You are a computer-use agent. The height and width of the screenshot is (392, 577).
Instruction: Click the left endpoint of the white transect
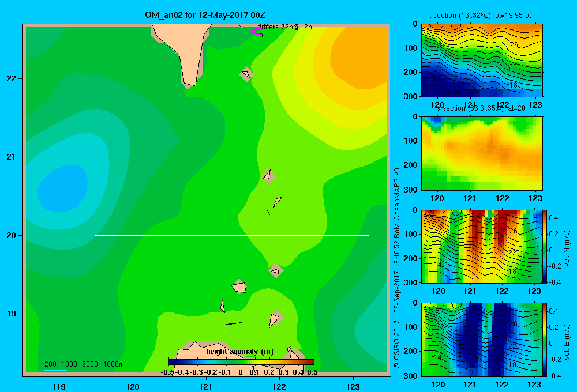pyautogui.click(x=96, y=235)
